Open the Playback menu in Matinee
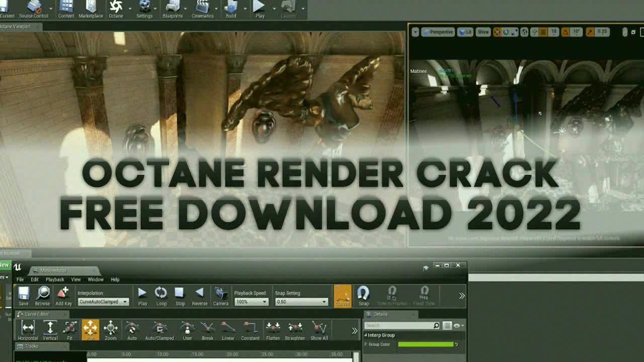644x362 pixels. pos(55,280)
